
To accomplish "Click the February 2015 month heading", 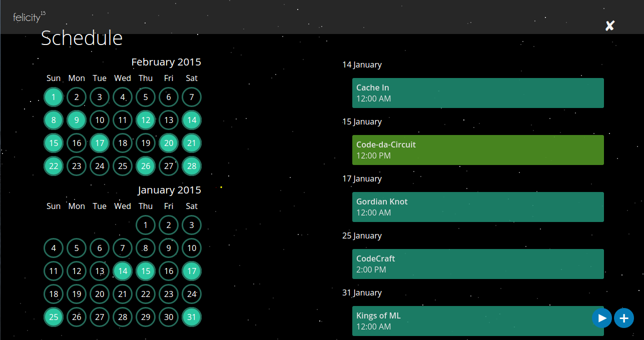I will click(x=166, y=62).
